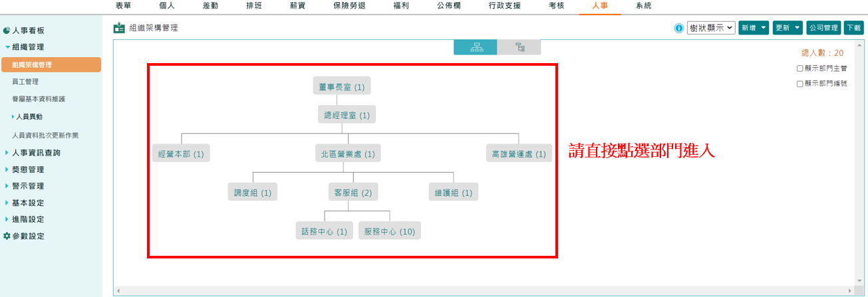This screenshot has width=868, height=297.
Task: Click the 服務中心 (10) department node
Action: [390, 231]
